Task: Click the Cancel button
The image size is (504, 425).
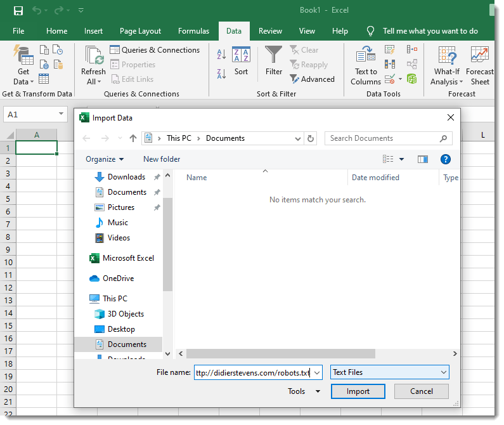Action: [x=422, y=391]
